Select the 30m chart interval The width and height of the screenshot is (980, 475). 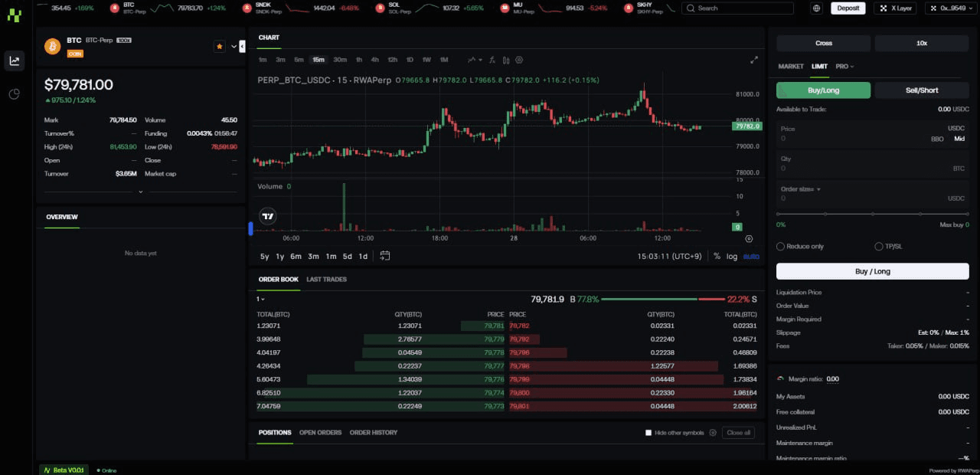pos(340,60)
